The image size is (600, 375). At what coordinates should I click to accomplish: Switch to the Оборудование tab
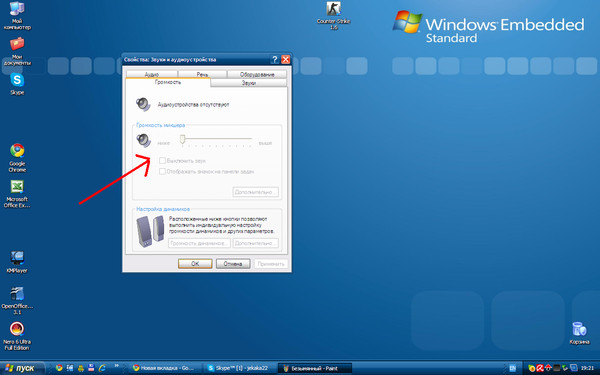[257, 74]
